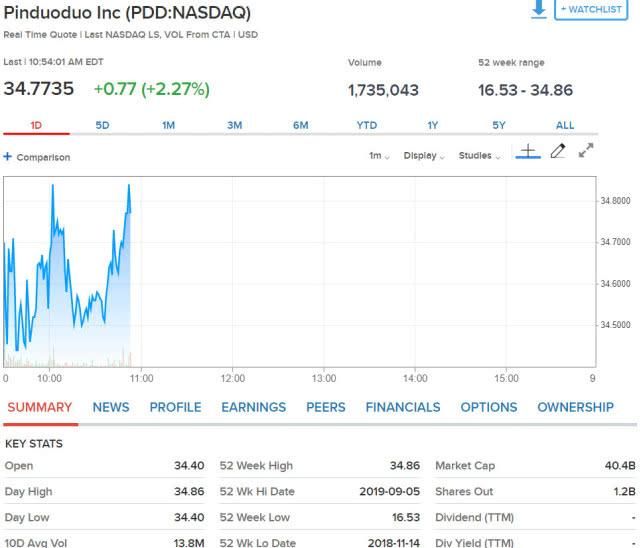Click the download arrow icon
640x548 pixels.
(539, 9)
